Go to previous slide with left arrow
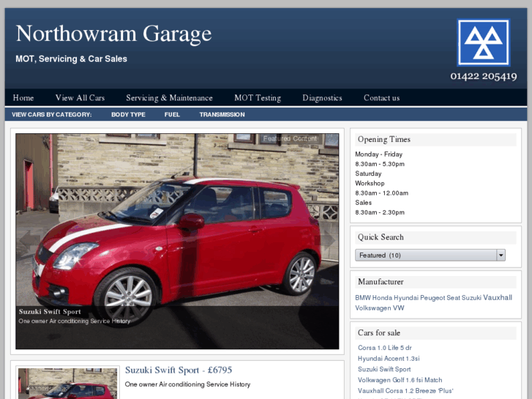Screen dimensions: 532x399 (x=29, y=239)
